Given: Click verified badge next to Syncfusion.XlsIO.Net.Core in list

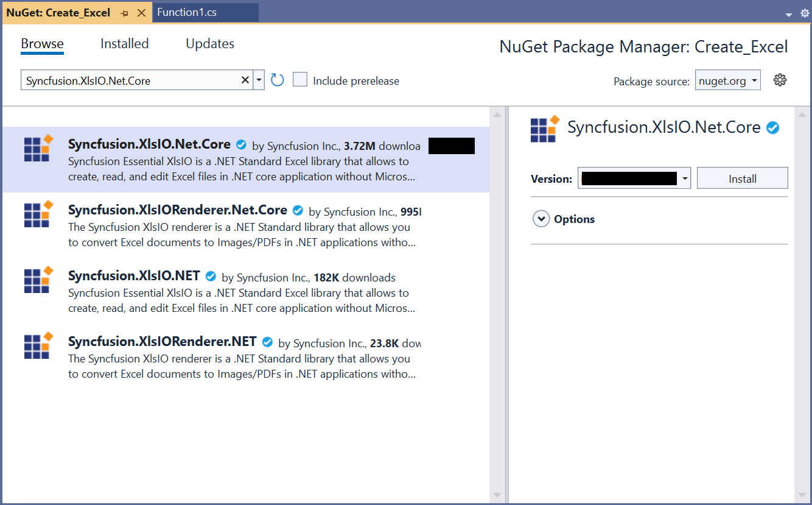Looking at the screenshot, I should [241, 145].
